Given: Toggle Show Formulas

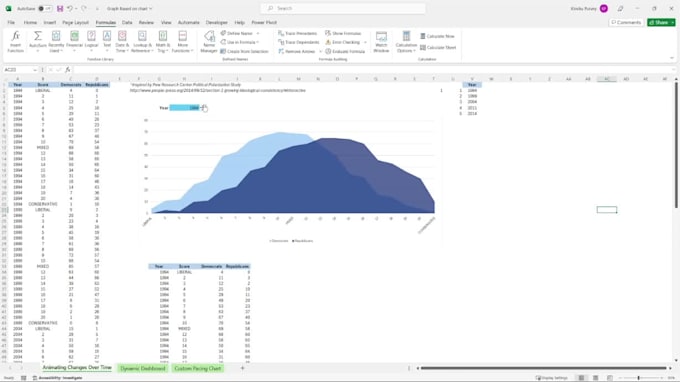Looking at the screenshot, I should point(343,33).
